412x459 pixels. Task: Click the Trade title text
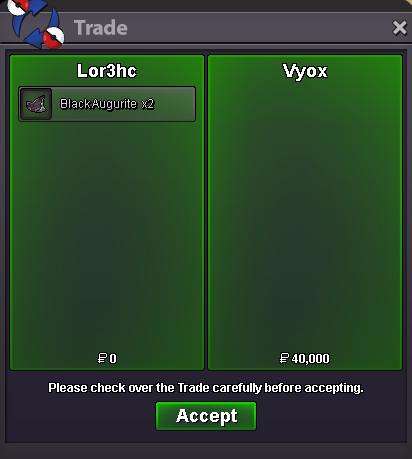(x=101, y=28)
